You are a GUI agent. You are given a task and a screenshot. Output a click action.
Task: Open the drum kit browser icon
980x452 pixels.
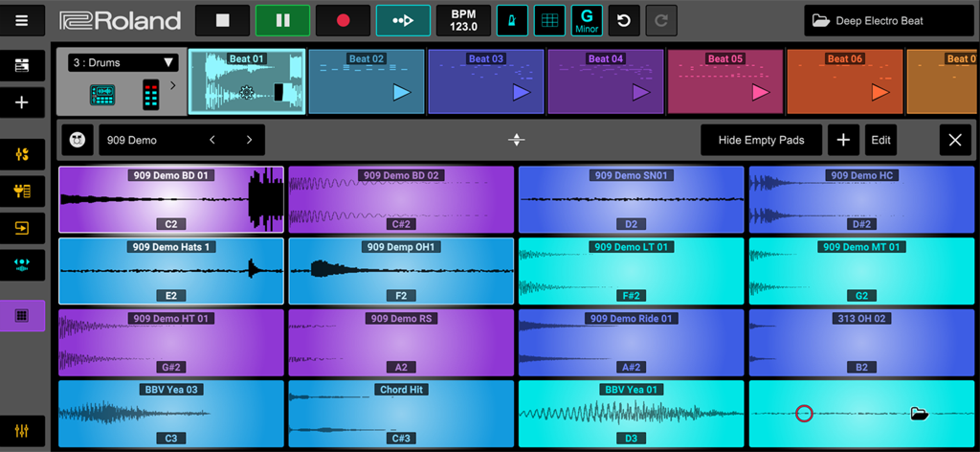78,140
